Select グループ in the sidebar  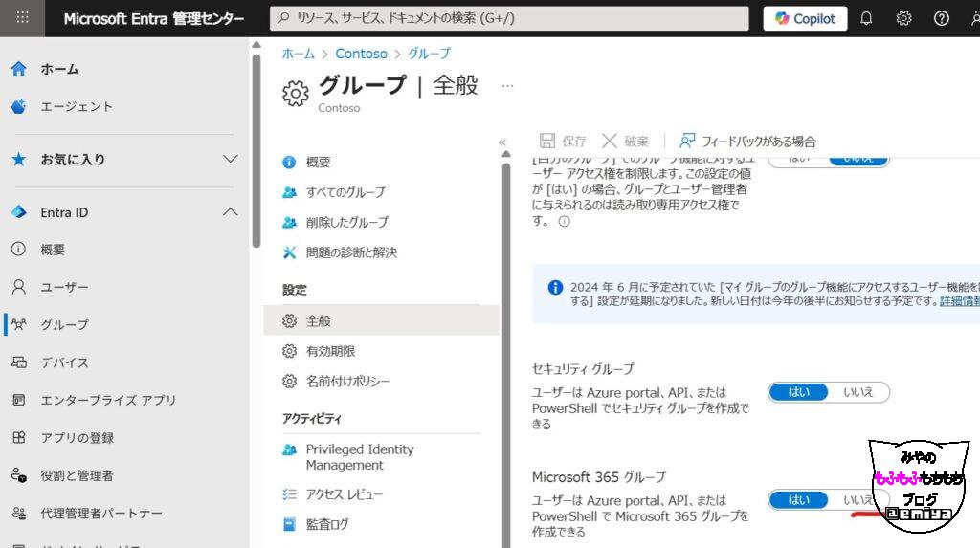[64, 324]
